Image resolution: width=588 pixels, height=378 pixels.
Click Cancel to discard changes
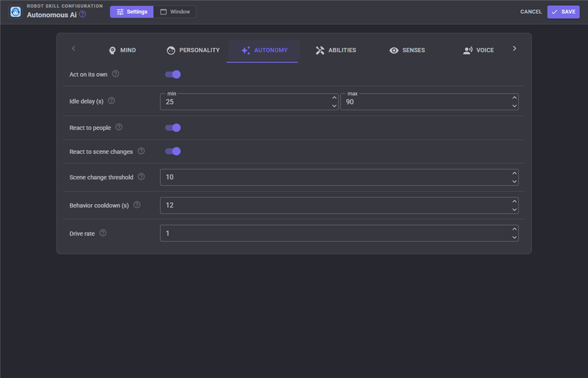531,12
